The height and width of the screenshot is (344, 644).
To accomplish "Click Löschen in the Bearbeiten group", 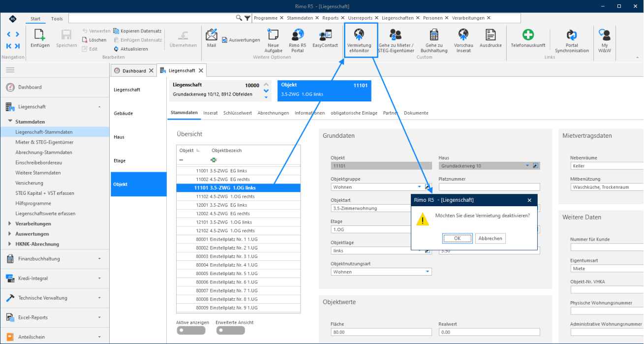I will (94, 40).
